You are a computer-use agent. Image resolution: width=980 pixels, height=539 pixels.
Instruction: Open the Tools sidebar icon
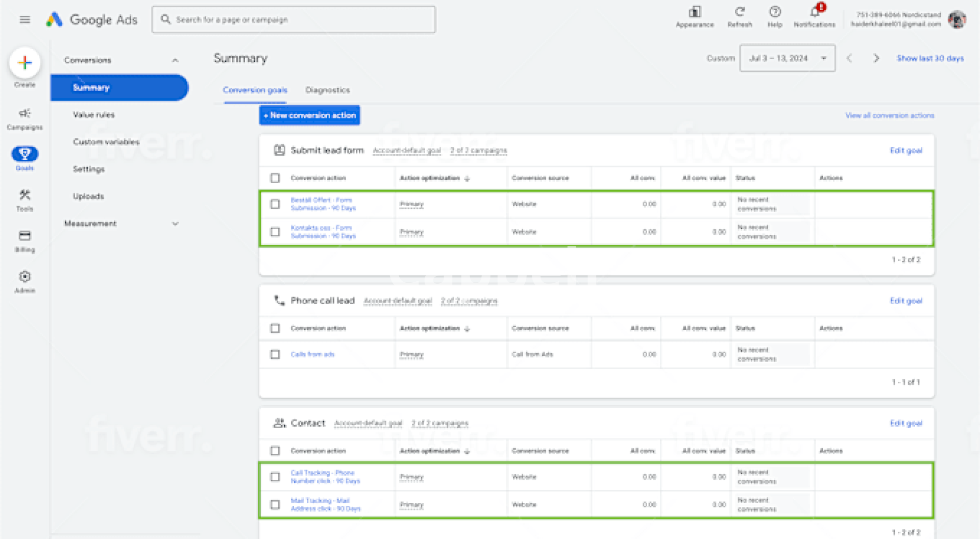[x=24, y=200]
